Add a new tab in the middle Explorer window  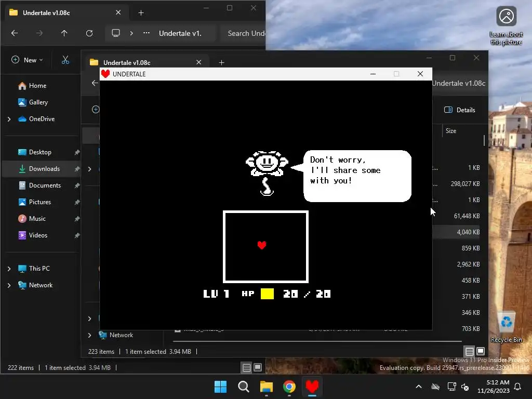coord(221,62)
